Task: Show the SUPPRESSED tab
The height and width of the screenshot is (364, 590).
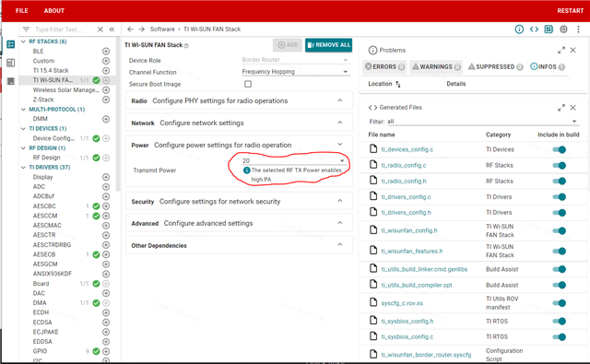Action: tap(495, 67)
